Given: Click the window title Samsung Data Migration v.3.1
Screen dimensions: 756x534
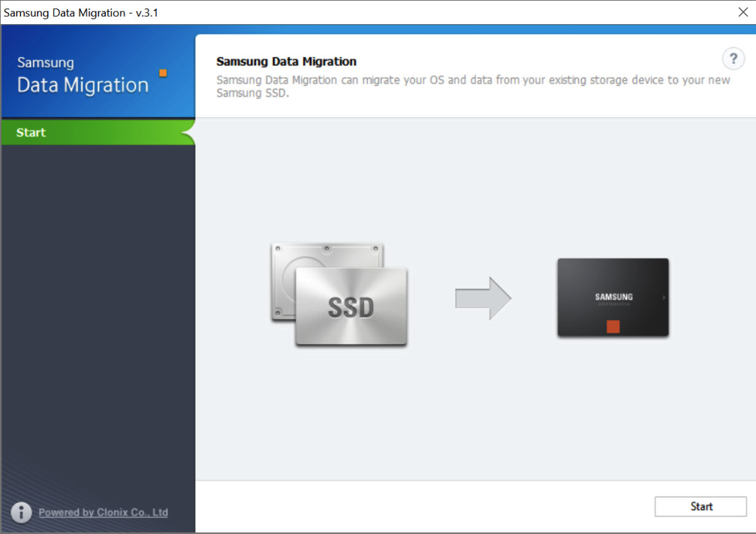Looking at the screenshot, I should point(80,13).
